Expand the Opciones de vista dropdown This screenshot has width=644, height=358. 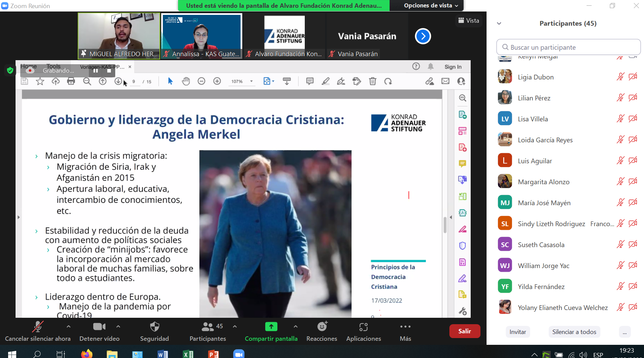[x=431, y=5]
